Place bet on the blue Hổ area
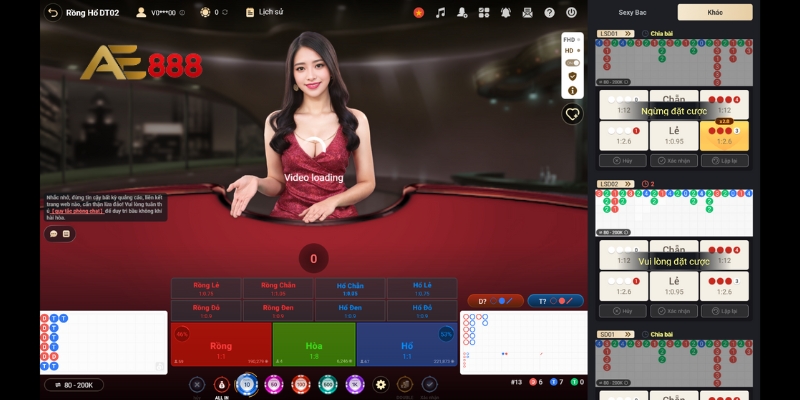Screen dimensions: 800x400 [x=407, y=344]
